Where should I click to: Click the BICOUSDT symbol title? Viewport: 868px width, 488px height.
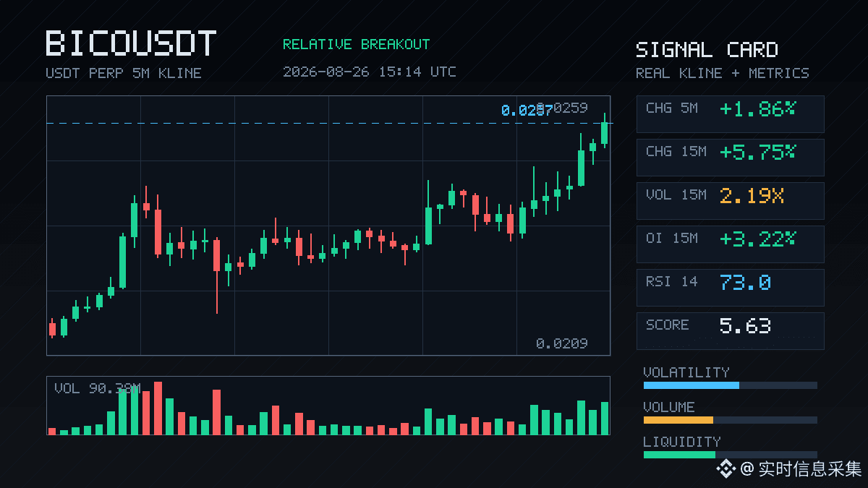click(131, 43)
